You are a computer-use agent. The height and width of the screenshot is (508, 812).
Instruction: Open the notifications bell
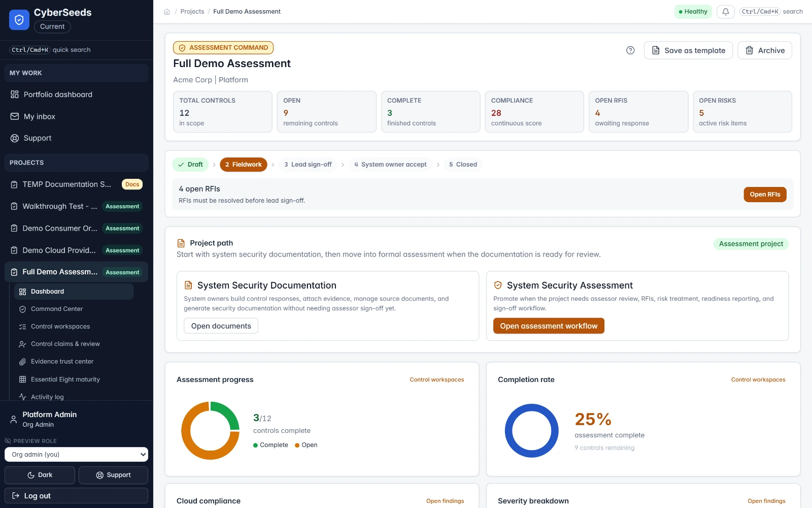coord(726,12)
